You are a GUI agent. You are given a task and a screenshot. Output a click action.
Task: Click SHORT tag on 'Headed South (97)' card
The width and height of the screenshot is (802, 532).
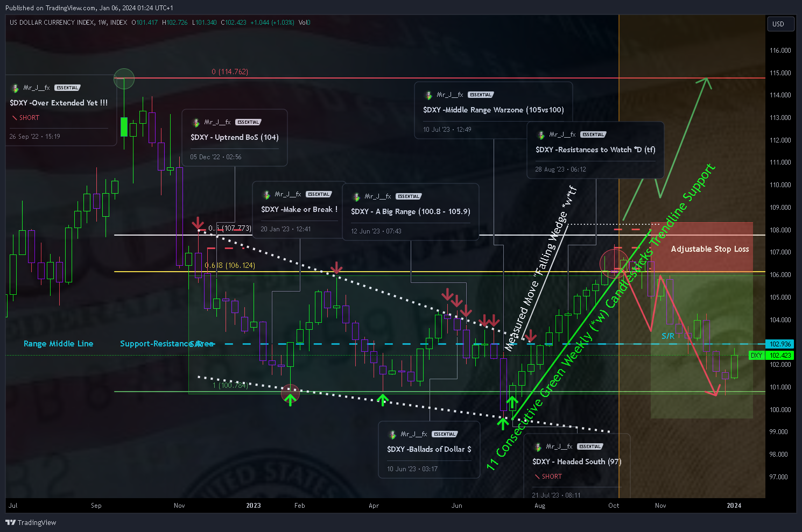[x=548, y=477]
